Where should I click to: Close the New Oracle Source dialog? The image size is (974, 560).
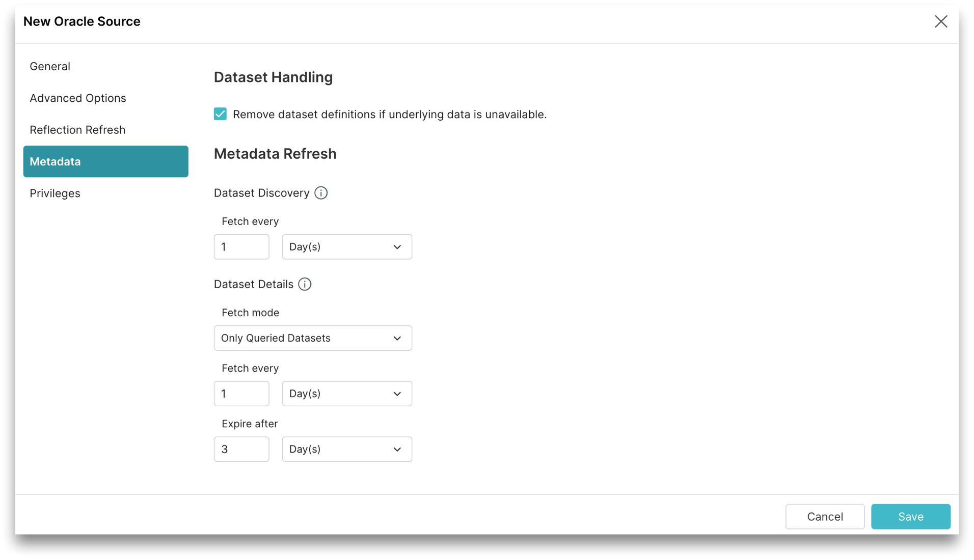click(941, 21)
